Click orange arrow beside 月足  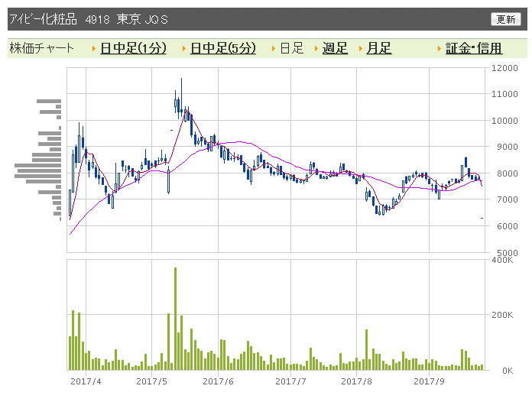click(361, 48)
